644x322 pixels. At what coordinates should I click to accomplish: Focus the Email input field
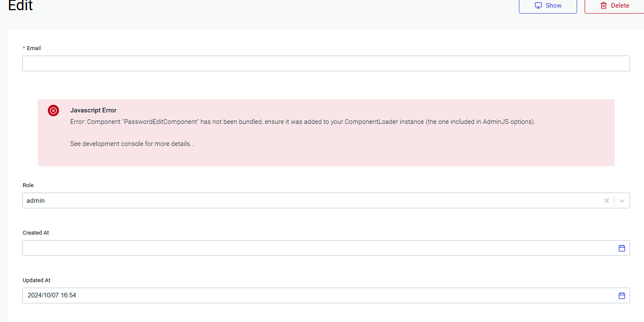[326, 63]
